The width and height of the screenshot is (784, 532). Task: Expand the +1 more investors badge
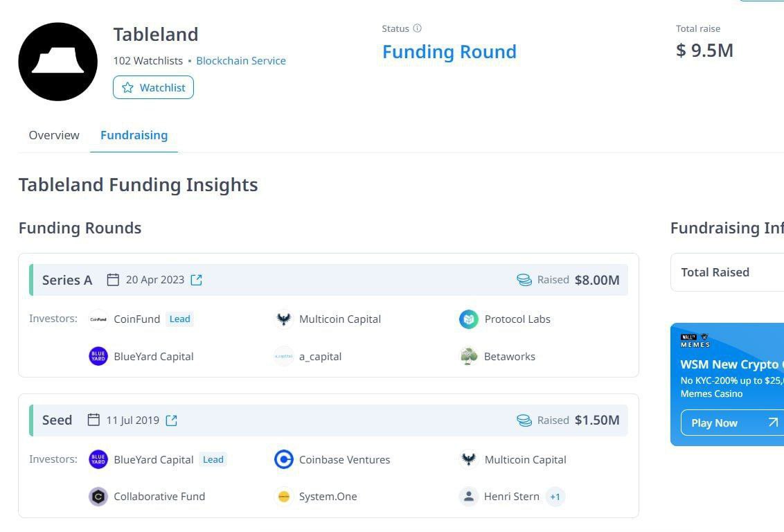click(x=555, y=497)
